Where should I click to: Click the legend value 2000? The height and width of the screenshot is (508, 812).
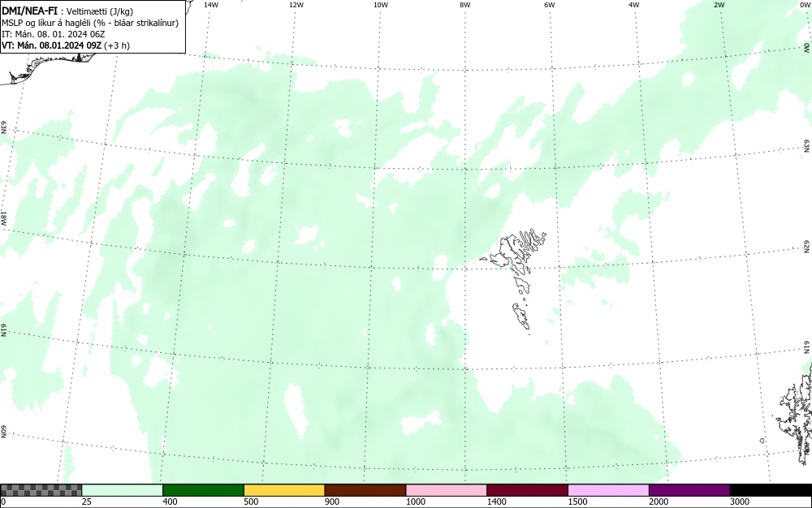pos(659,502)
